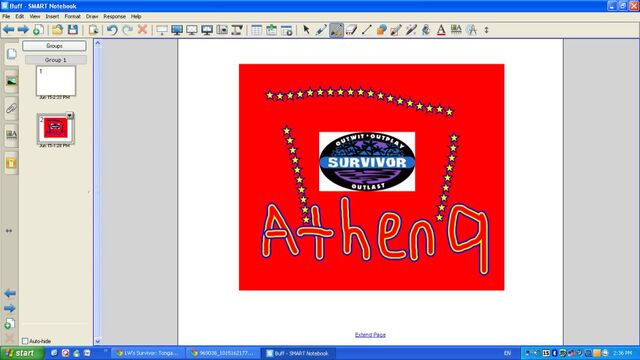Select the Line drawing tool

[367, 29]
